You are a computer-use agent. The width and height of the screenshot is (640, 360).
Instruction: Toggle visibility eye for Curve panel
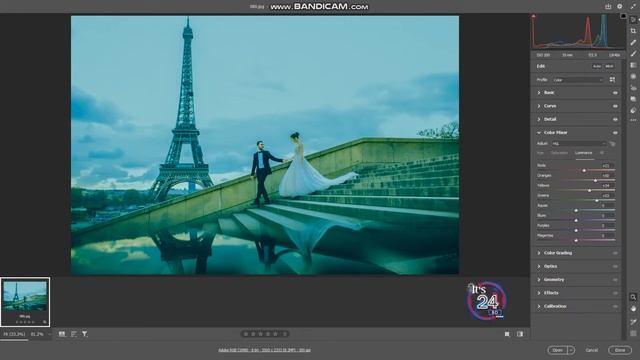click(x=615, y=106)
